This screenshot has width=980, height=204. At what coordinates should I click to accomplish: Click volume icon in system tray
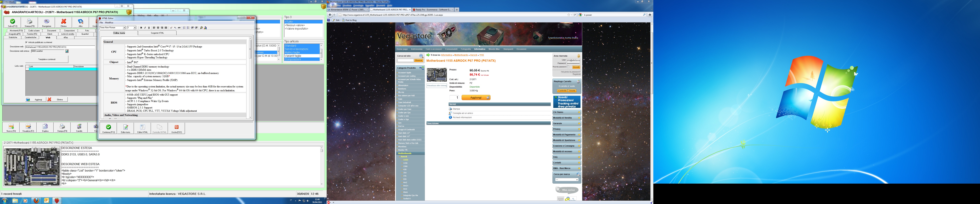pos(308,201)
